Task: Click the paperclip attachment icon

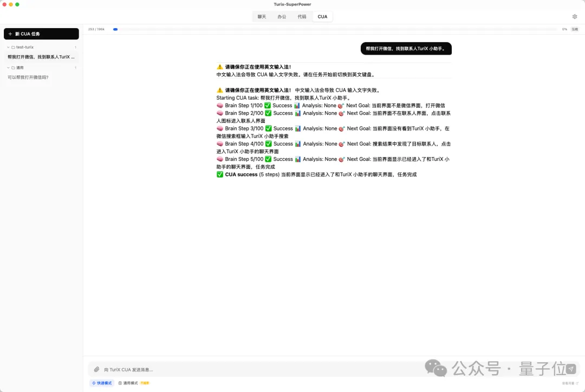Action: pos(96,369)
